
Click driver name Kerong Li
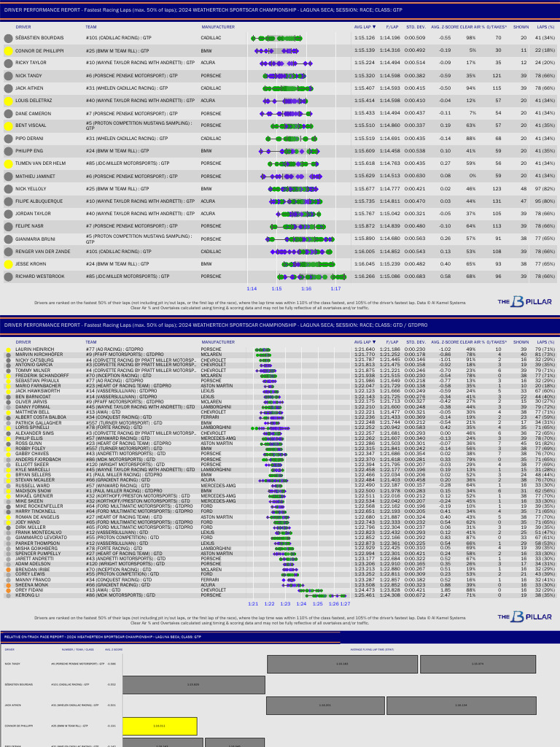tap(28, 595)
